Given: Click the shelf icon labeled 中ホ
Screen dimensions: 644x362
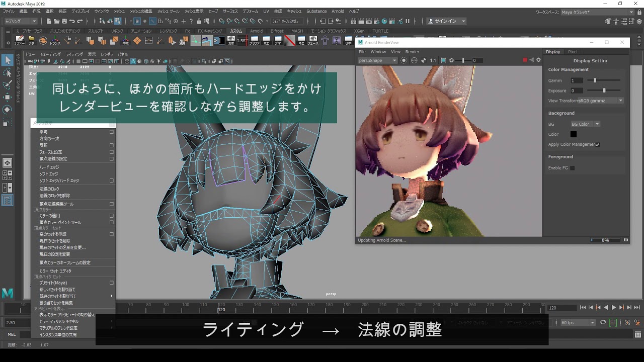Looking at the screenshot, I should [x=125, y=40].
